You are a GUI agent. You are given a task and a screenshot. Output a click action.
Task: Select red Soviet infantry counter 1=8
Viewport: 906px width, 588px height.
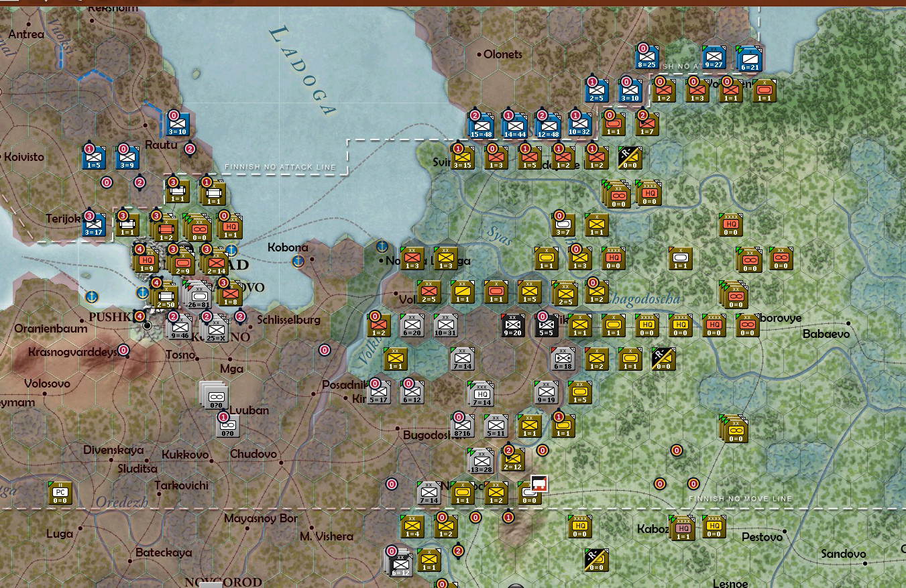(x=230, y=293)
